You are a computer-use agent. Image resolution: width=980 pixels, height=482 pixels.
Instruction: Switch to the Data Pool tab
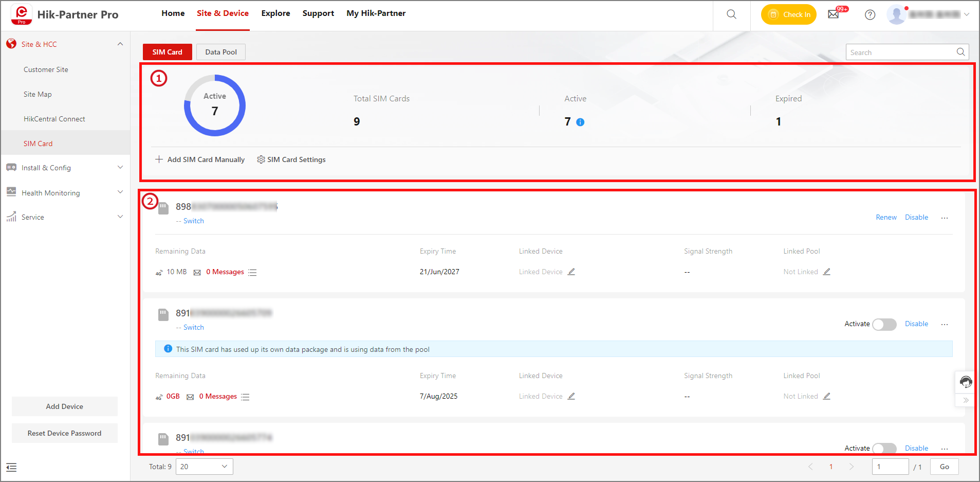tap(221, 52)
